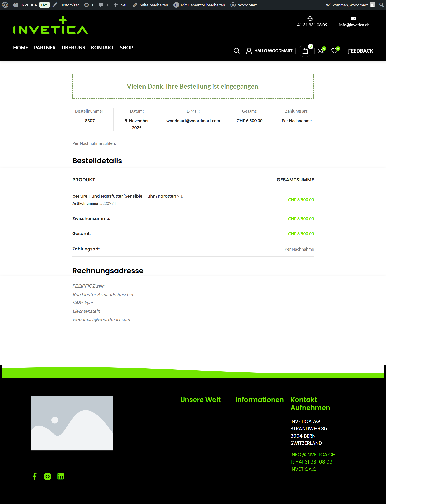
Task: Open the shopping bag cart icon
Action: (x=305, y=51)
